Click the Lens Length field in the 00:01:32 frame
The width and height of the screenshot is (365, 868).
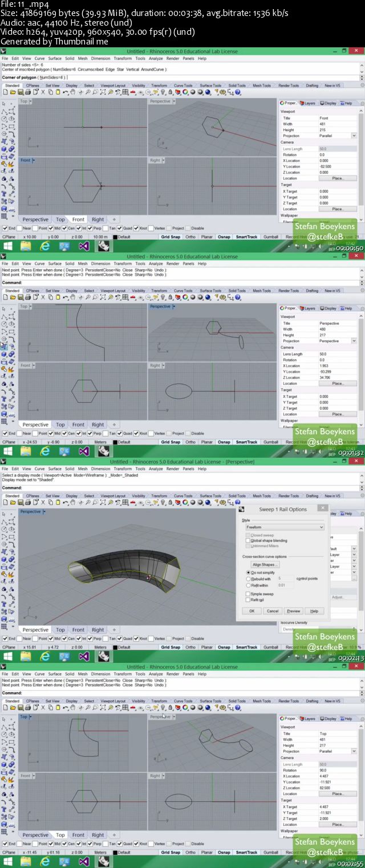pos(338,354)
